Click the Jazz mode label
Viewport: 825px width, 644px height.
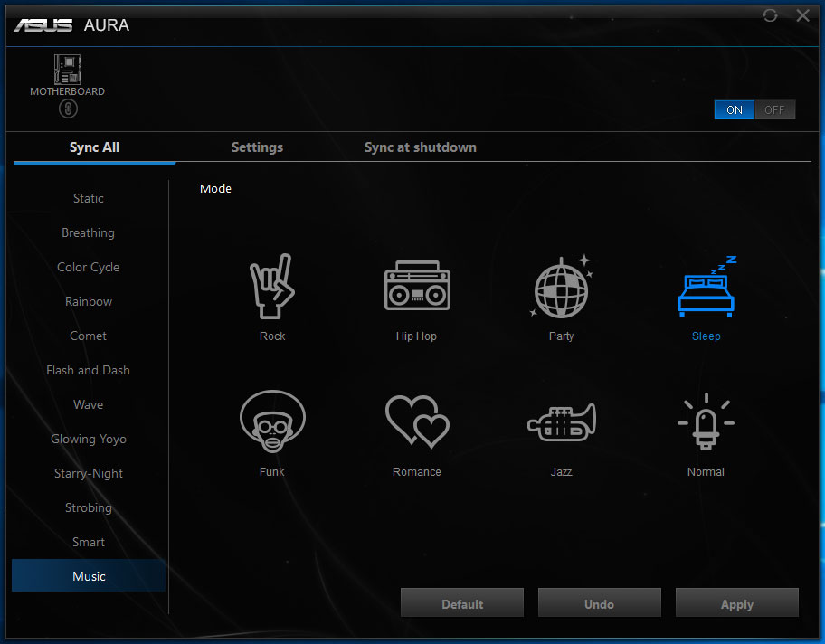(562, 472)
